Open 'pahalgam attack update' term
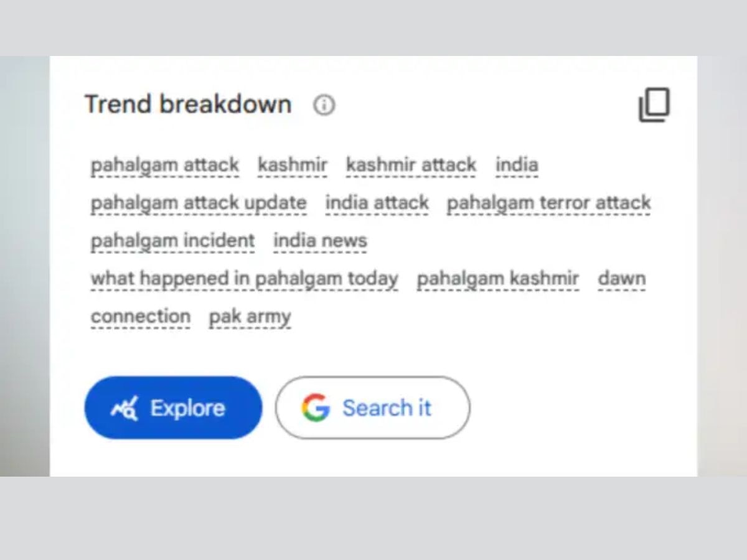 click(x=199, y=203)
